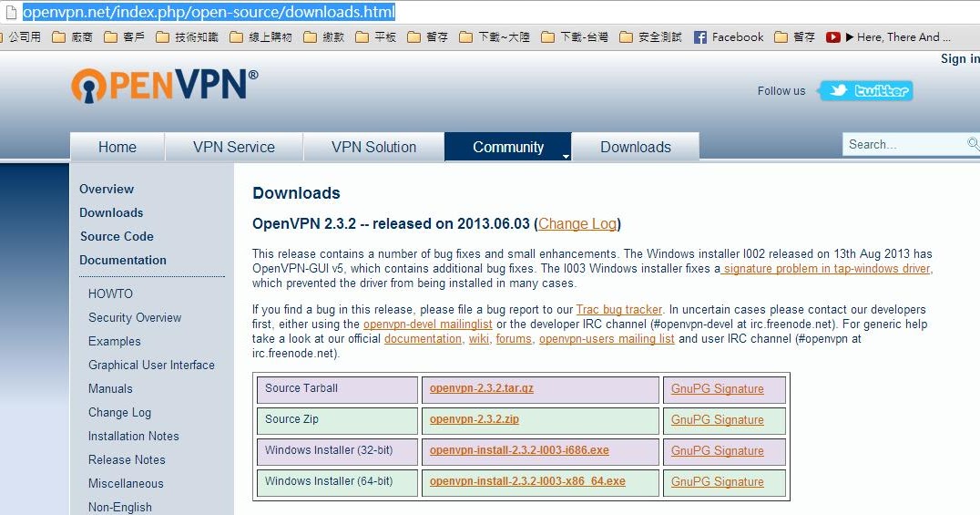Open the forums link
Screen dimensions: 980x515
514,338
